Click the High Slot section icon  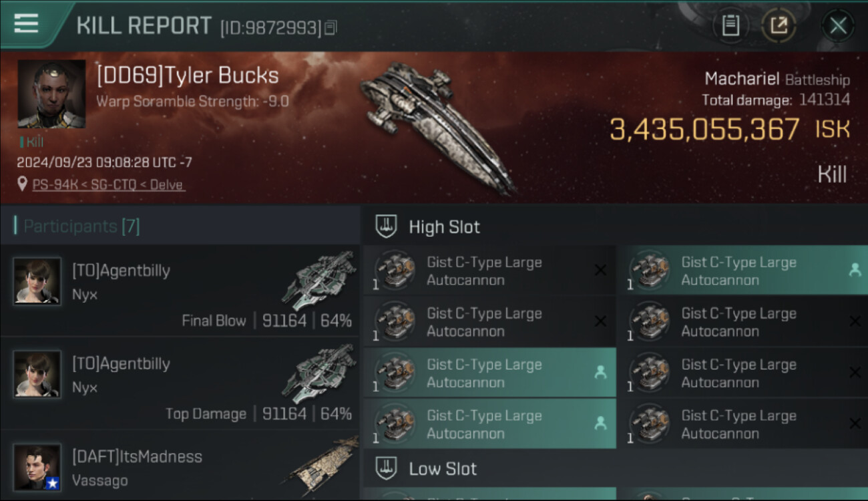pyautogui.click(x=387, y=226)
